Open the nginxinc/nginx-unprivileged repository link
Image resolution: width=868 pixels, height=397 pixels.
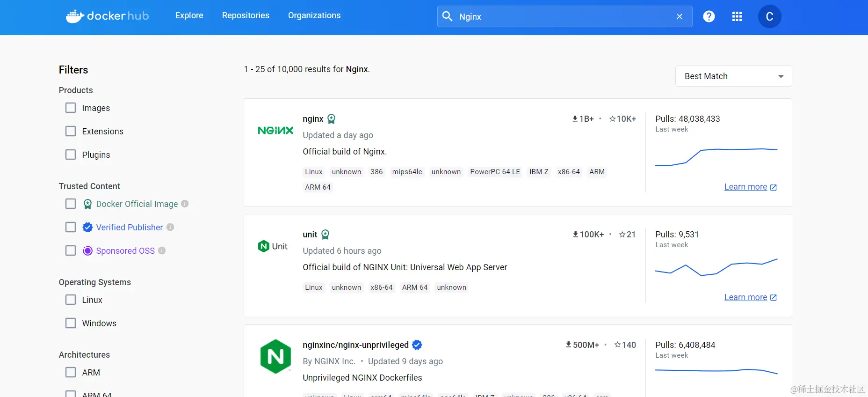[x=355, y=345]
